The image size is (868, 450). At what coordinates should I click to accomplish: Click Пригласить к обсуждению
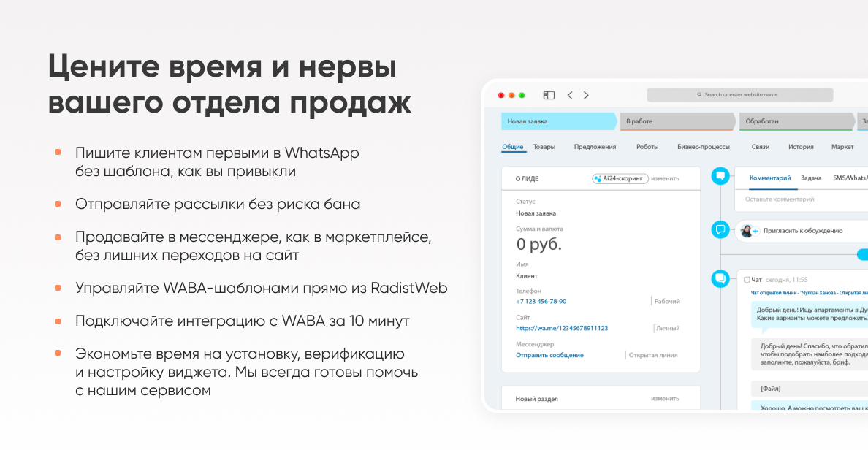click(x=803, y=231)
